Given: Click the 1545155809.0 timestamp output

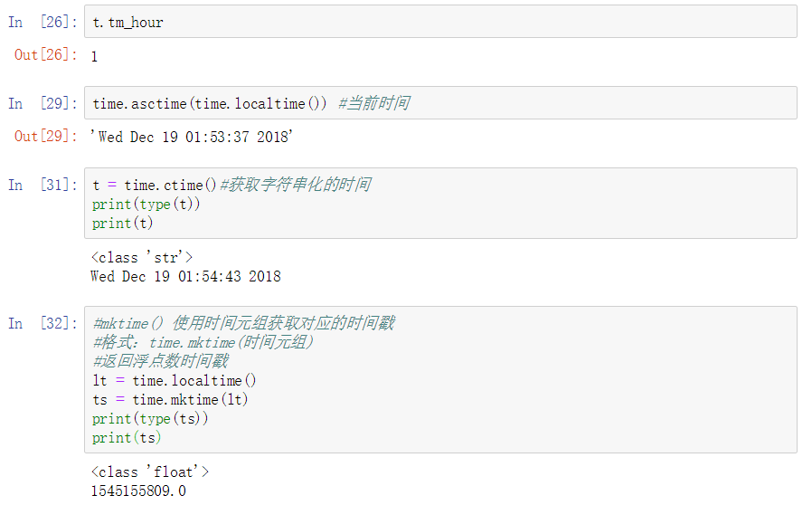Looking at the screenshot, I should 138,491.
